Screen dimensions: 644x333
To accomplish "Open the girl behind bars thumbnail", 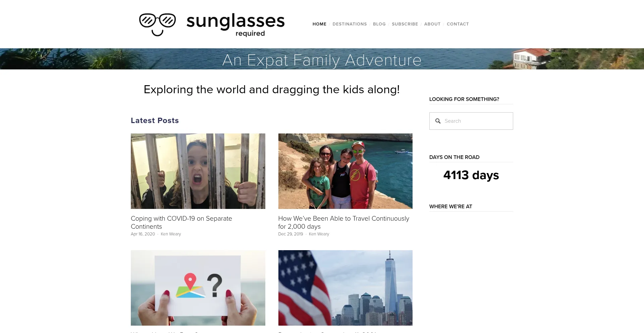I will tap(198, 171).
